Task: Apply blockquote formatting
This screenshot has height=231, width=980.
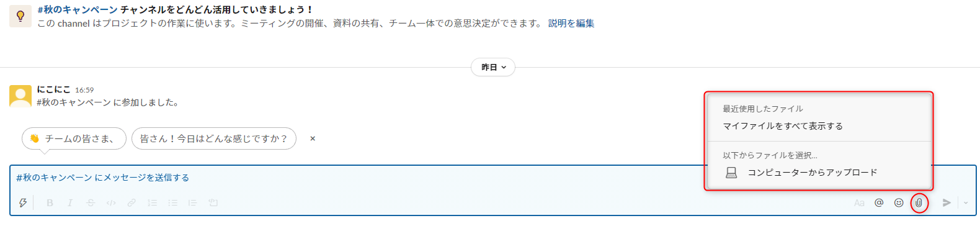Action: point(192,202)
